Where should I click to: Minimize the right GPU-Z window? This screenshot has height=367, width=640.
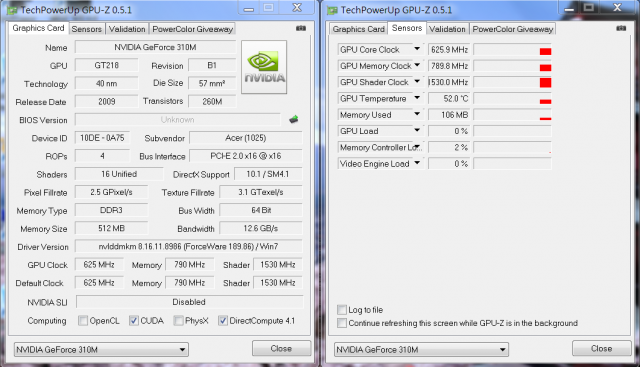(569, 8)
